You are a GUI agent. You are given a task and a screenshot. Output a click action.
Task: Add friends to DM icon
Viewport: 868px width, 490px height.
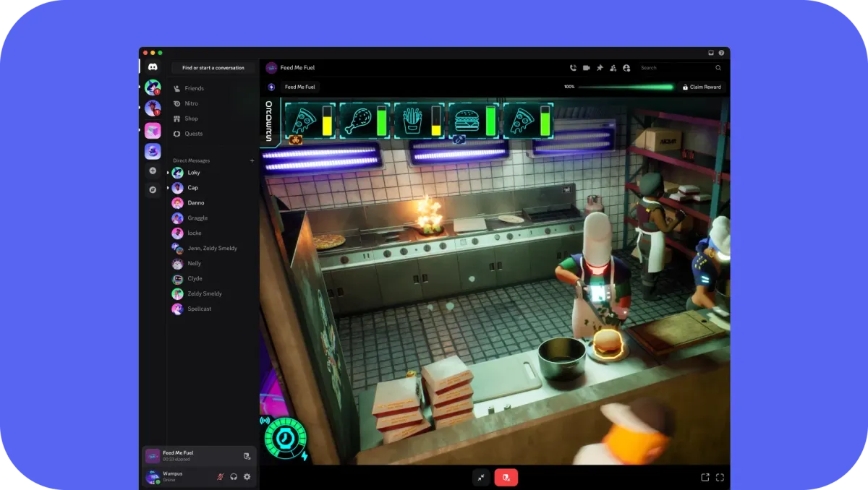click(613, 68)
